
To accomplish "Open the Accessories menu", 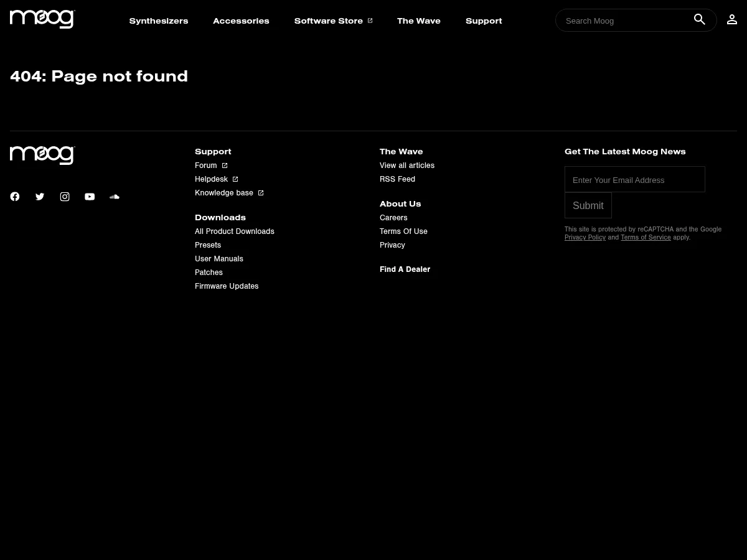I will point(241,21).
